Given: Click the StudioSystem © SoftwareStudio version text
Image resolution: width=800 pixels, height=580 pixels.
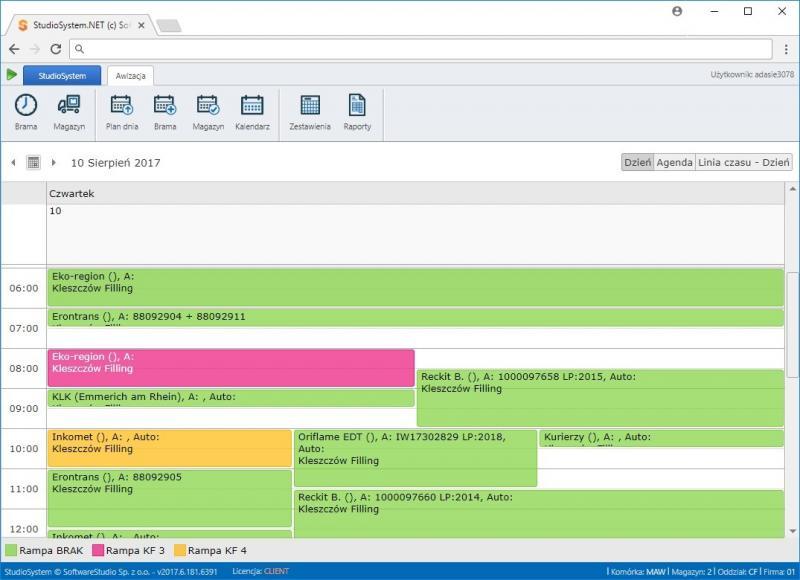Looking at the screenshot, I should [x=111, y=572].
